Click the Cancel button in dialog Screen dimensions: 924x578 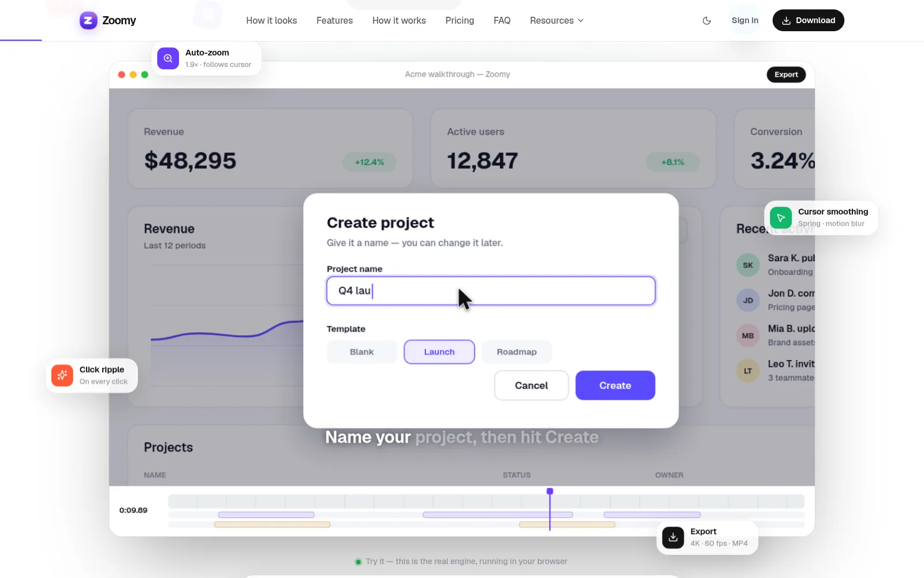coord(531,386)
